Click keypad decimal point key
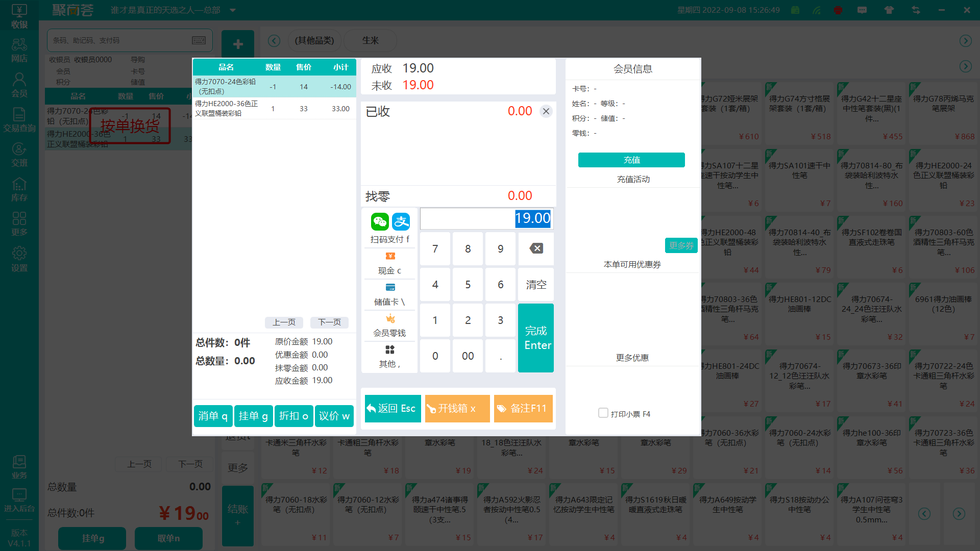The width and height of the screenshot is (980, 551). click(x=500, y=356)
